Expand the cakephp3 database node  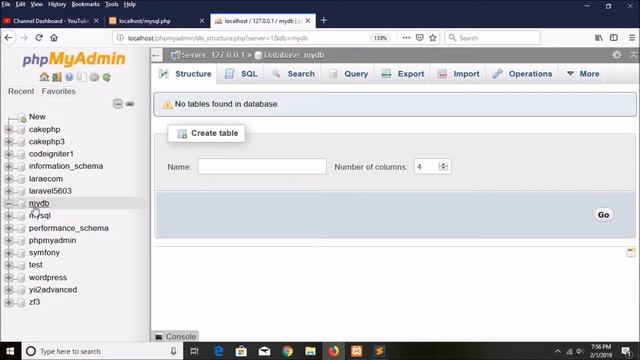click(x=9, y=142)
